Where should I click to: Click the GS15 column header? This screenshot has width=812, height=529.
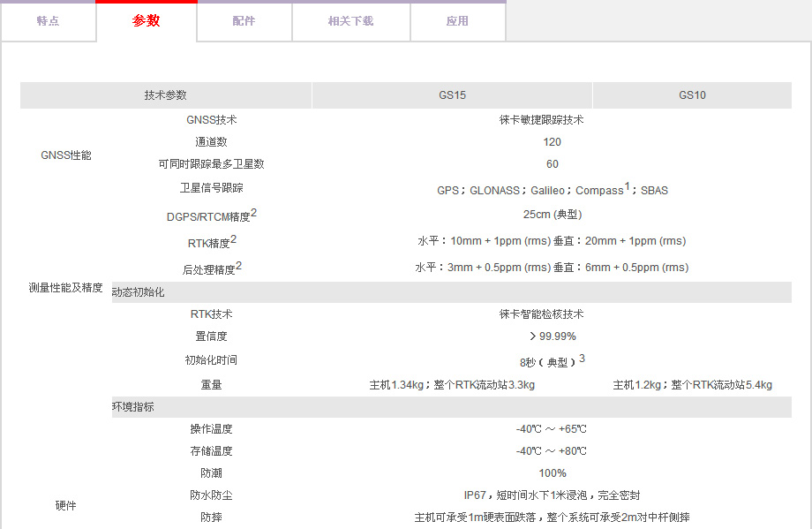pyautogui.click(x=452, y=95)
